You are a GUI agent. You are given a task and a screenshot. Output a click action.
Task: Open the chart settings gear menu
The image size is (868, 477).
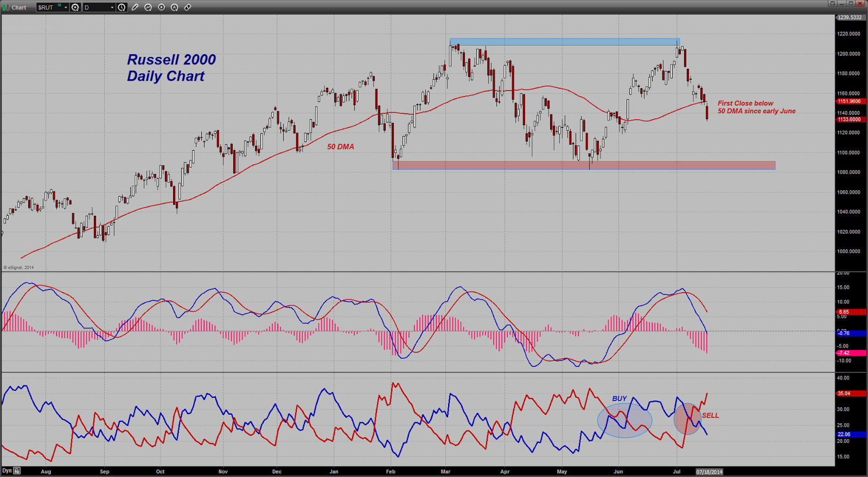[x=75, y=8]
